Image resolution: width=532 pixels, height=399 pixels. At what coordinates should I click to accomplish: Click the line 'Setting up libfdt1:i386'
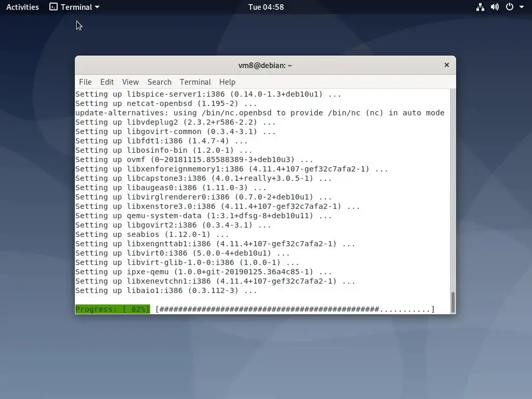[x=161, y=141]
